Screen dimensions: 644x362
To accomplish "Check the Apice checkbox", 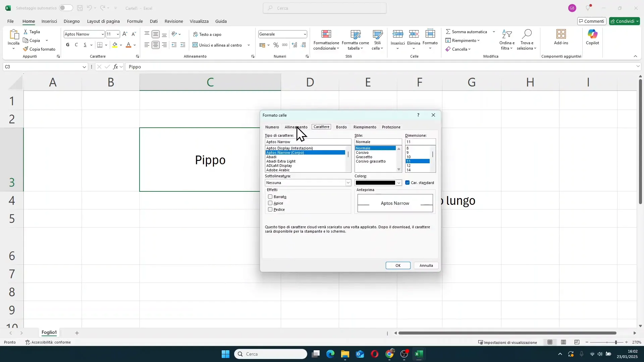I will coord(270,203).
